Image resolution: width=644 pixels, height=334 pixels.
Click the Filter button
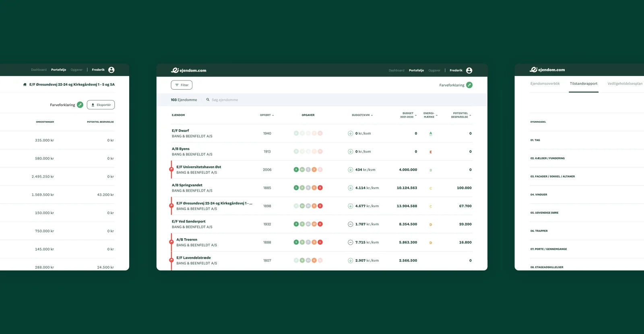coord(182,85)
